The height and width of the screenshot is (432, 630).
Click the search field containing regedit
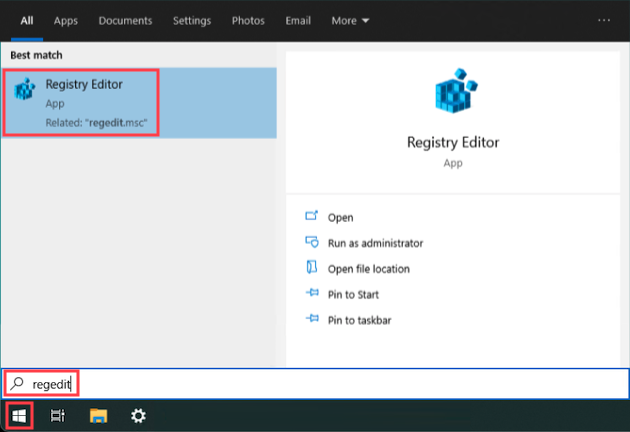(300, 383)
